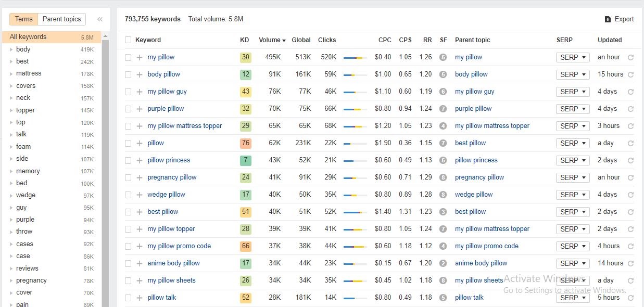Open parent topic 'pillow princess' link
Viewport: 644px width, 307px height.
tap(476, 160)
